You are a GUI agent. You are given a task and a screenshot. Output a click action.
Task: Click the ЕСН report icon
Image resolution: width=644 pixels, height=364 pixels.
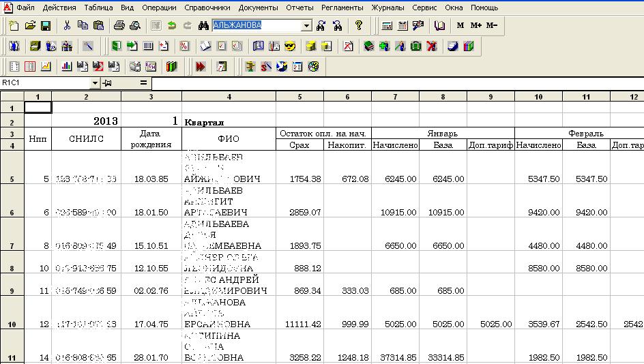coord(151,66)
